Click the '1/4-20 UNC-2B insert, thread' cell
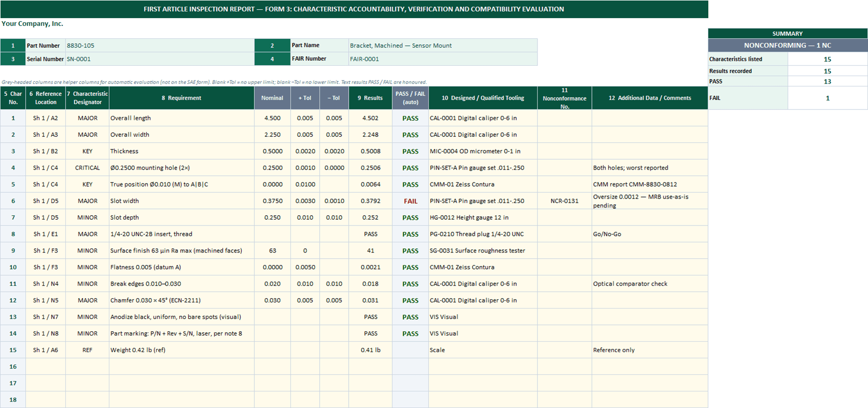 coord(182,234)
